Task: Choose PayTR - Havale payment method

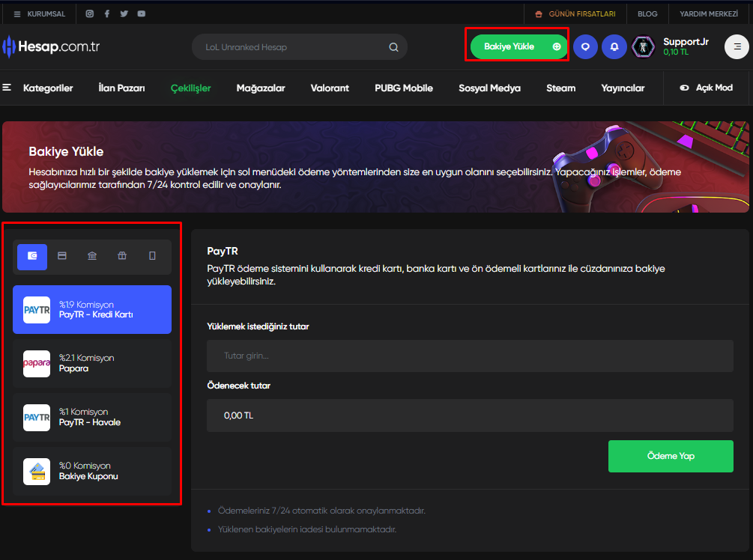Action: point(92,418)
